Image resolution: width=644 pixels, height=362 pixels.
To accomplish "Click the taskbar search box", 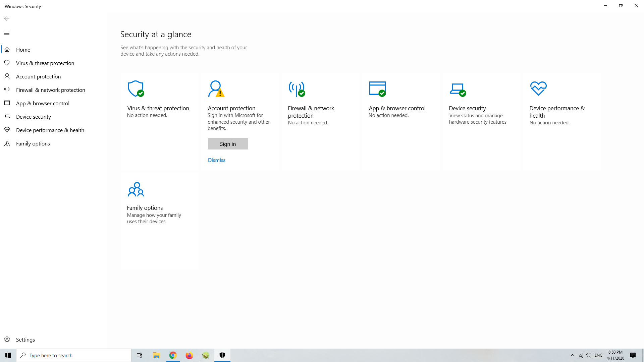I will [74, 355].
